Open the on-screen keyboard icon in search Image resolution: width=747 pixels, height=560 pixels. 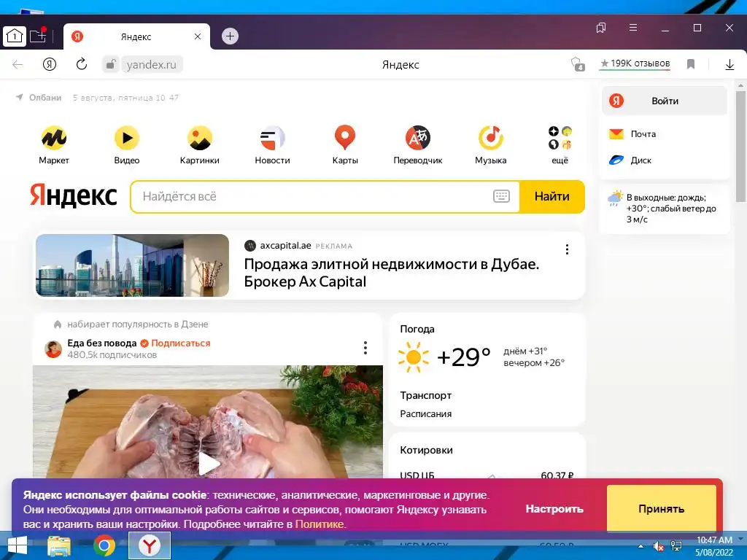[501, 196]
